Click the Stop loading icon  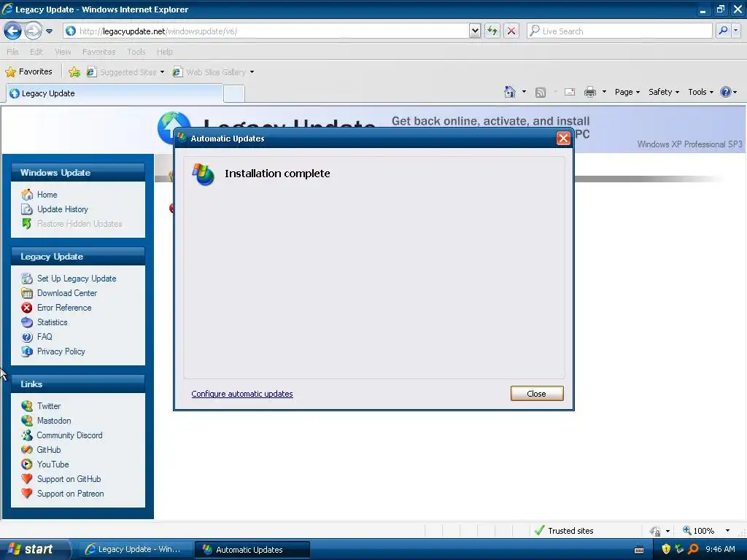[x=511, y=31]
